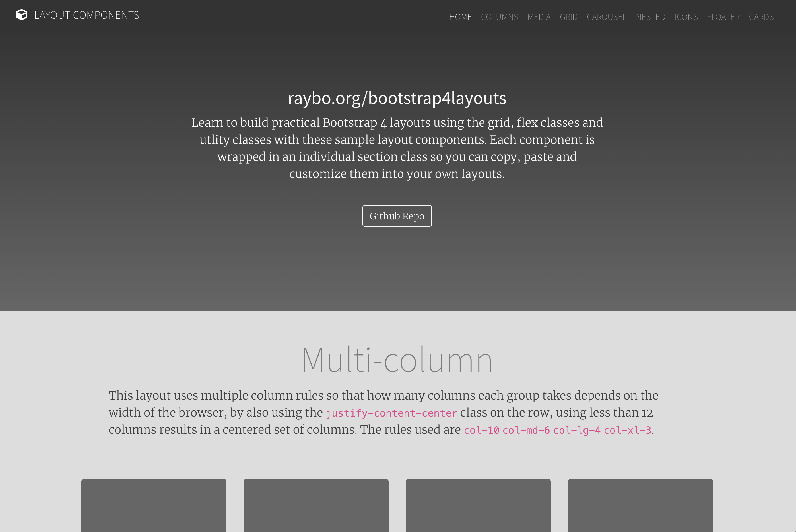This screenshot has width=796, height=532.
Task: Click the cube logo icon
Action: (22, 15)
